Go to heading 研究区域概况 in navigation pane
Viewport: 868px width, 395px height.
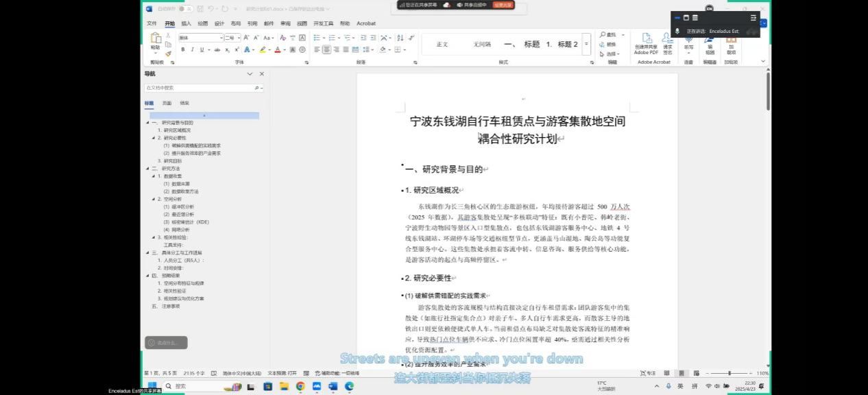[177, 130]
